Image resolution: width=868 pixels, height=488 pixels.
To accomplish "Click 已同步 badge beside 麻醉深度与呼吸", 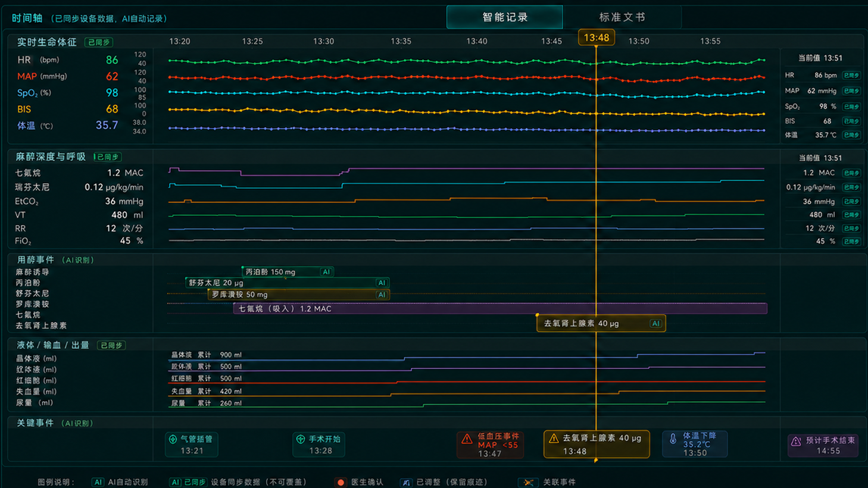I will tap(108, 157).
